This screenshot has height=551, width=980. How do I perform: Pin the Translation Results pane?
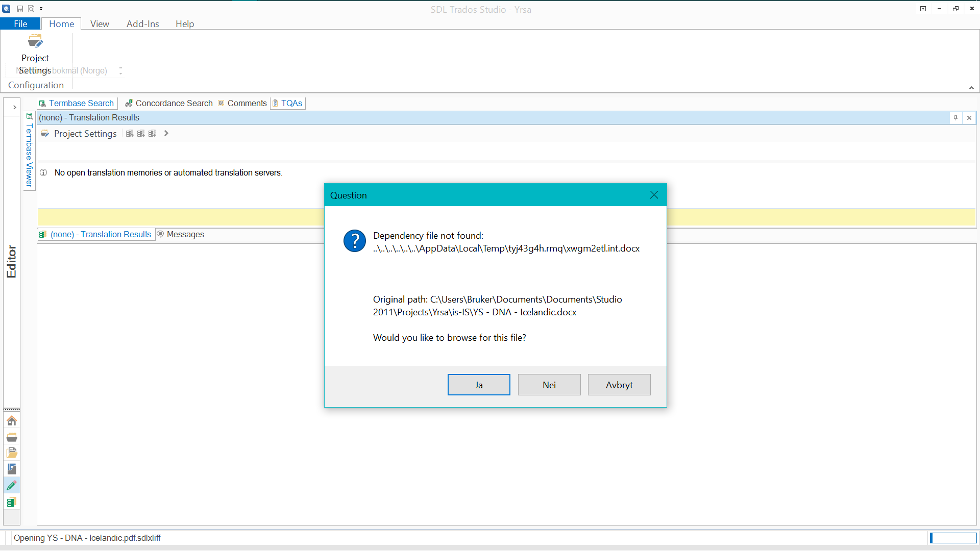pos(955,118)
